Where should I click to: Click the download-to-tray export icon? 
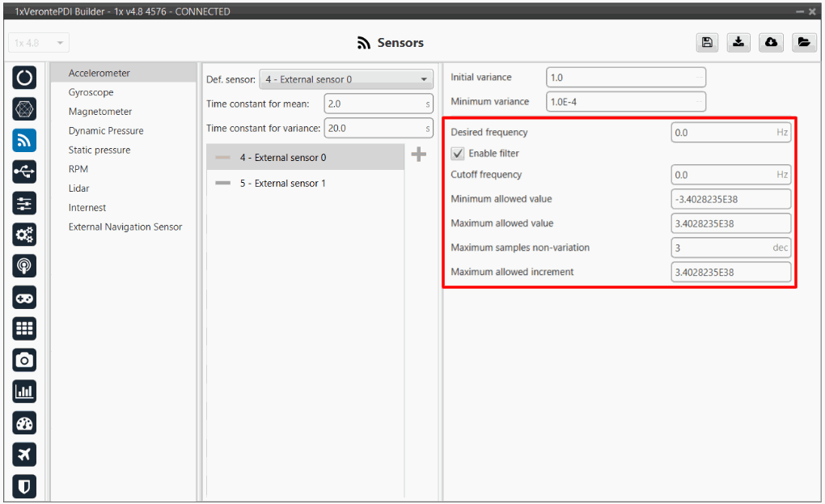[738, 43]
